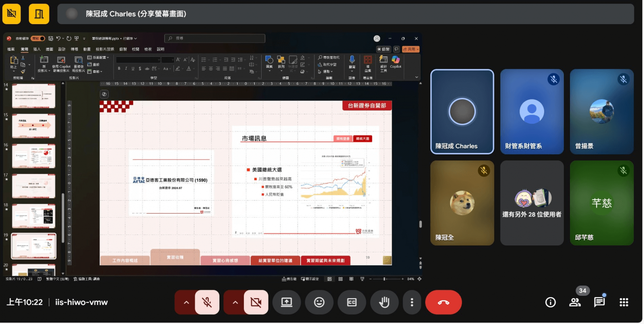Open the font size combo box
Screen dimensions: 644x324
pos(168,60)
